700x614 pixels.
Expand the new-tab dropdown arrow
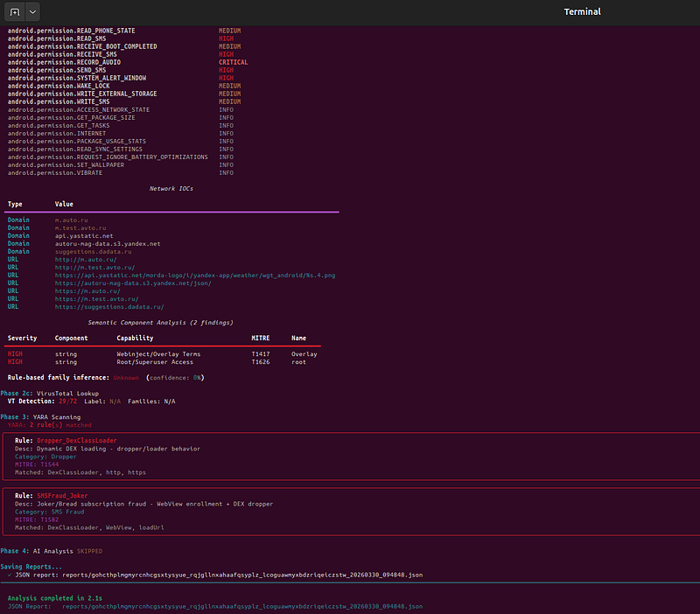pyautogui.click(x=32, y=12)
